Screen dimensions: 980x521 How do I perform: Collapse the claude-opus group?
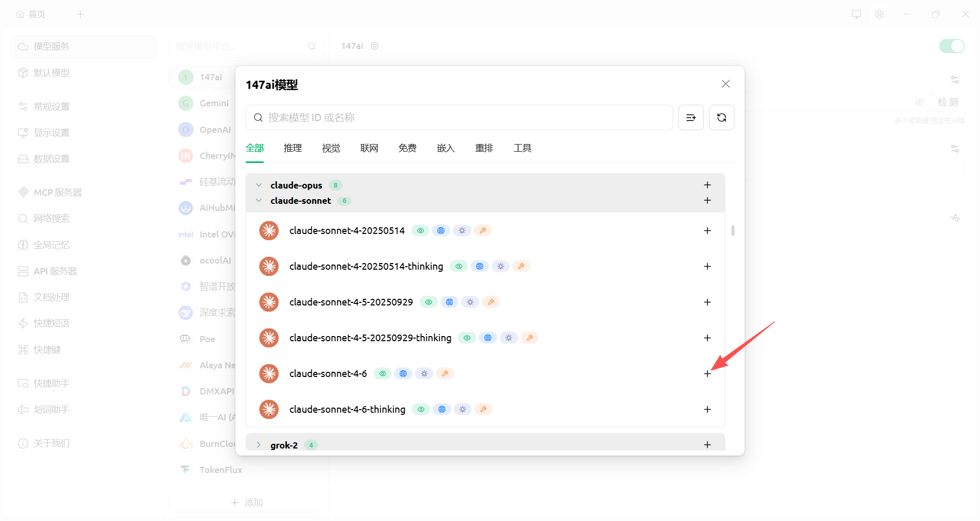[x=259, y=185]
